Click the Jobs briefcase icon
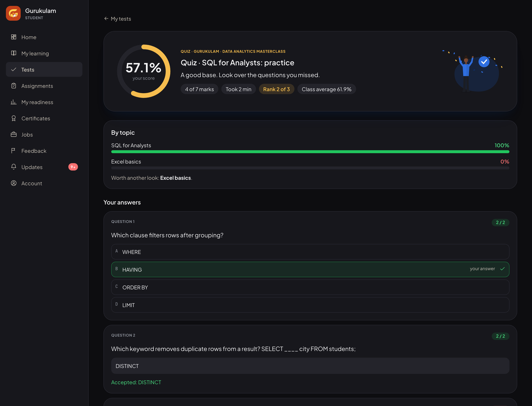The image size is (532, 406). pos(14,134)
